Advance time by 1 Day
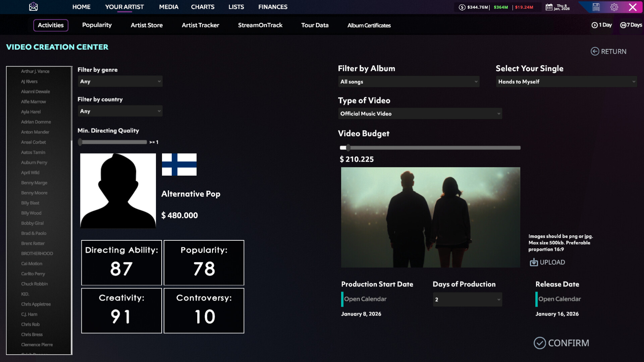This screenshot has width=644, height=362. [x=602, y=25]
